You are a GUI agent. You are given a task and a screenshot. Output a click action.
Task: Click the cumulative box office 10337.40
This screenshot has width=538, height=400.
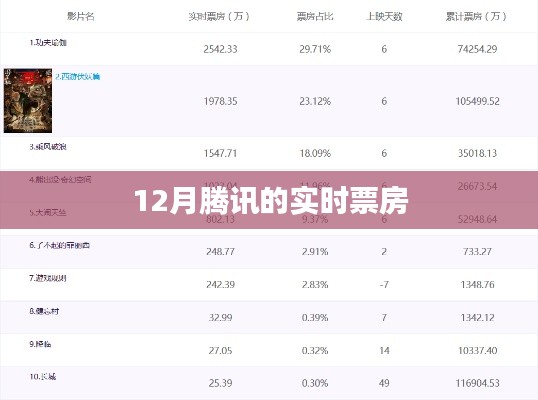coord(477,350)
